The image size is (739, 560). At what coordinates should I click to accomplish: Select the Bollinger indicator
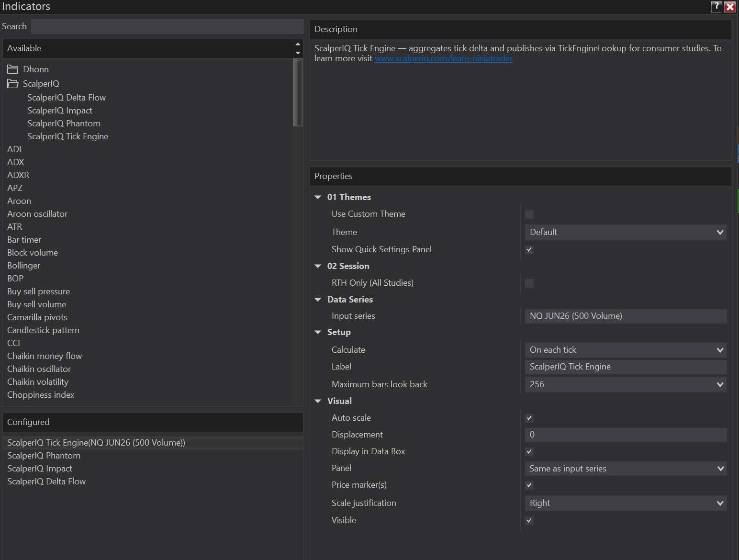click(23, 266)
